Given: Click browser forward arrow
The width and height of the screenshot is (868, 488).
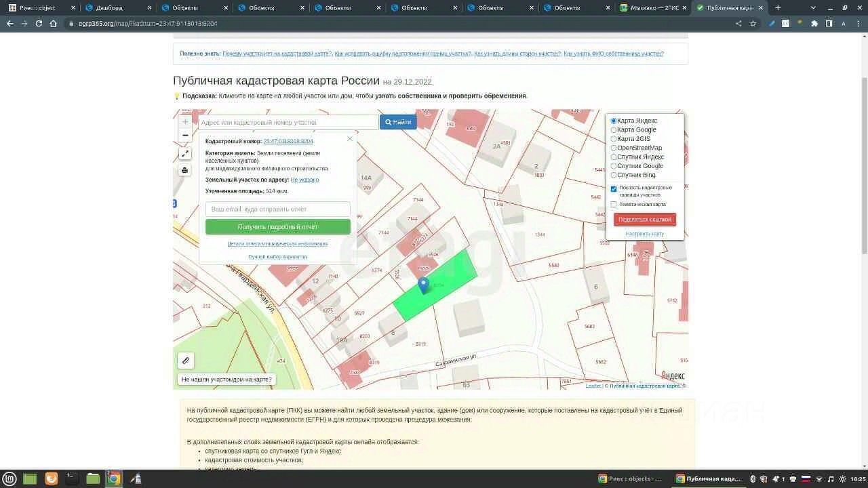Looking at the screenshot, I should [24, 23].
